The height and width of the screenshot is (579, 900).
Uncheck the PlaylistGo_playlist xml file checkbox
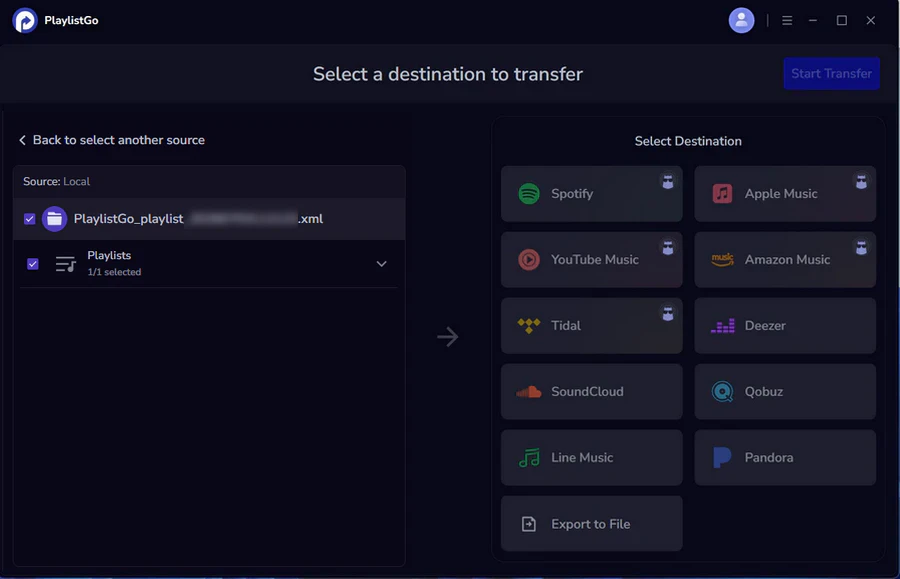click(x=30, y=219)
